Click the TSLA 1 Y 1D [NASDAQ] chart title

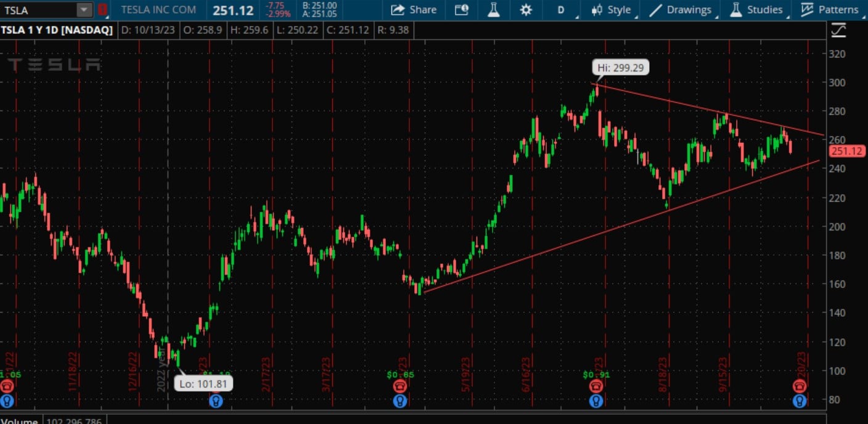57,30
